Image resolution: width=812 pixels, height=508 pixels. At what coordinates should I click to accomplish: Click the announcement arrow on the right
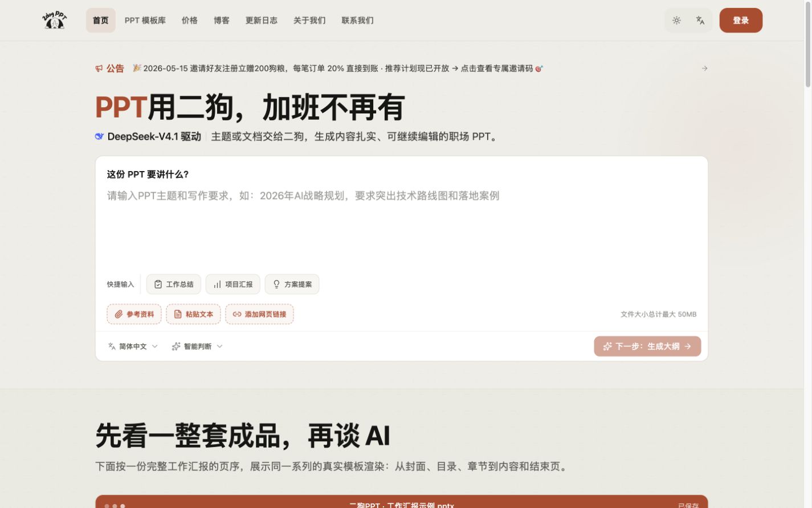[704, 68]
